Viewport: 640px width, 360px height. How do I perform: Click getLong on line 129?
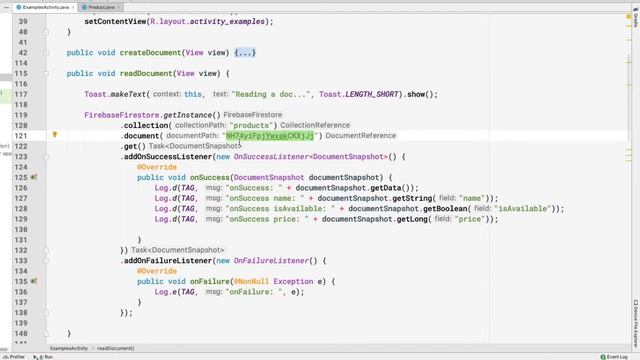412,219
